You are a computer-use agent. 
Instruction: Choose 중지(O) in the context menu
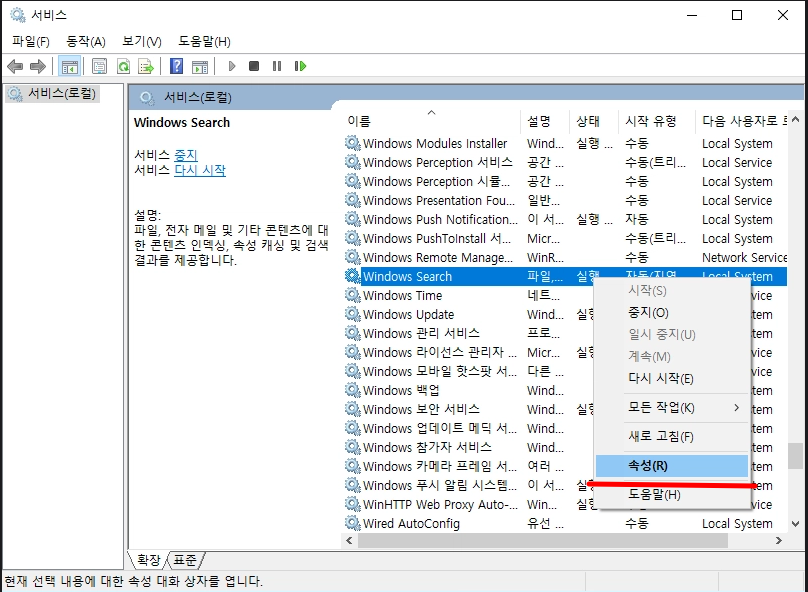pos(671,313)
